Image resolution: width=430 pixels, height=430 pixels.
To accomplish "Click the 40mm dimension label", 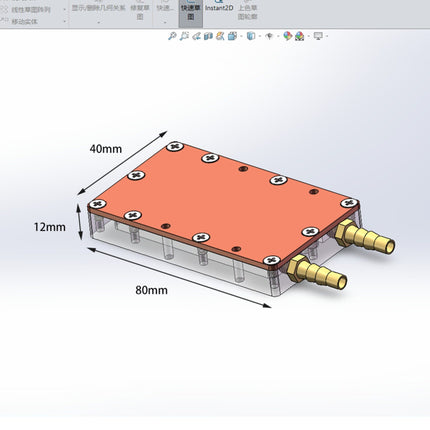I will tap(106, 149).
